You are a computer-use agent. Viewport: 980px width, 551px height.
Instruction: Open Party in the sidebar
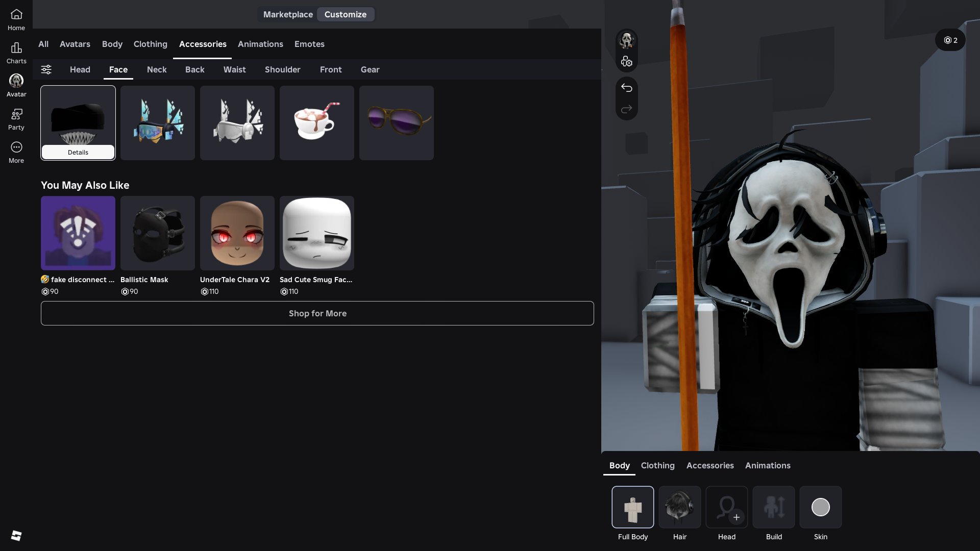16,119
